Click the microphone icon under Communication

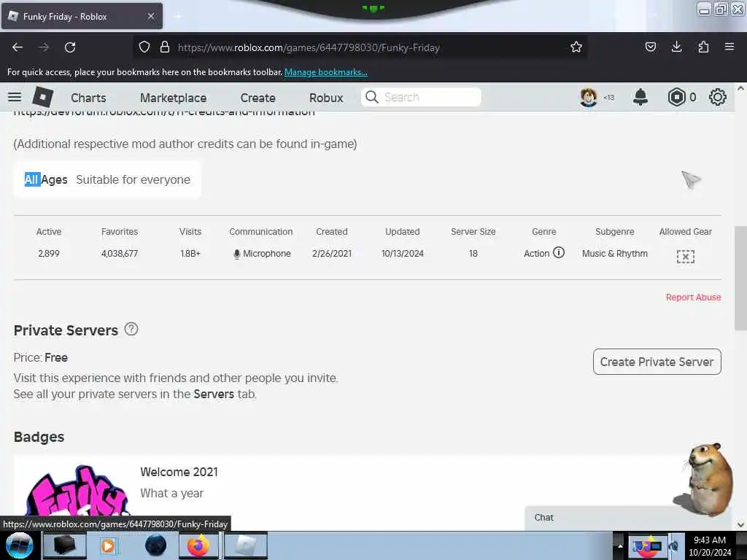click(237, 254)
